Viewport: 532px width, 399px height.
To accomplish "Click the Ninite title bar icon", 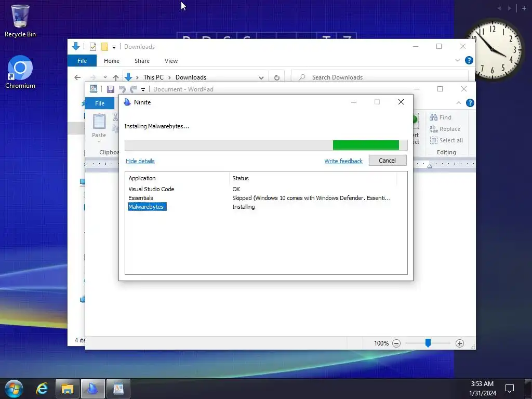I will pos(127,102).
